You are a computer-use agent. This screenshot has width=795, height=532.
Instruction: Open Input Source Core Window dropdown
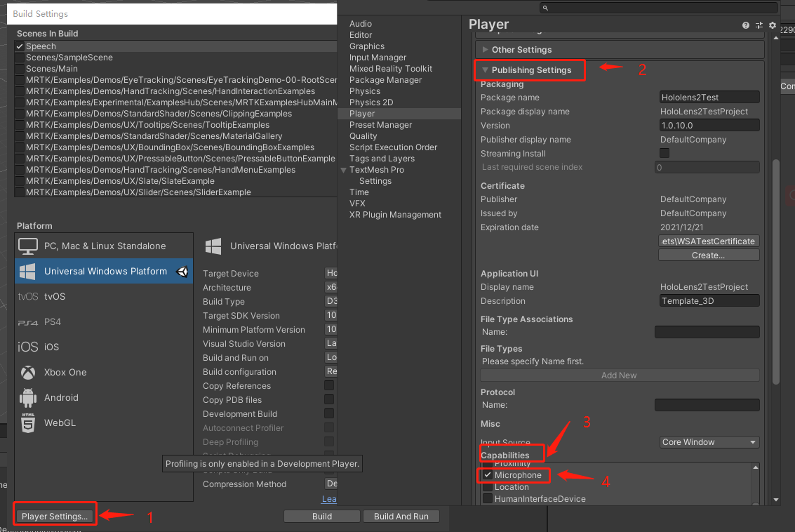(x=709, y=442)
